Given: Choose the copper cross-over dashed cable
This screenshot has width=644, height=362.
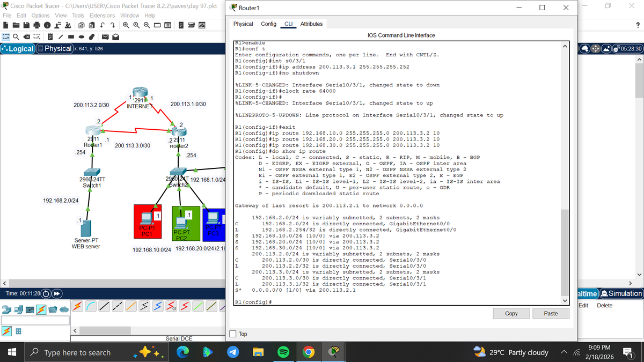Looking at the screenshot, I should (118, 306).
